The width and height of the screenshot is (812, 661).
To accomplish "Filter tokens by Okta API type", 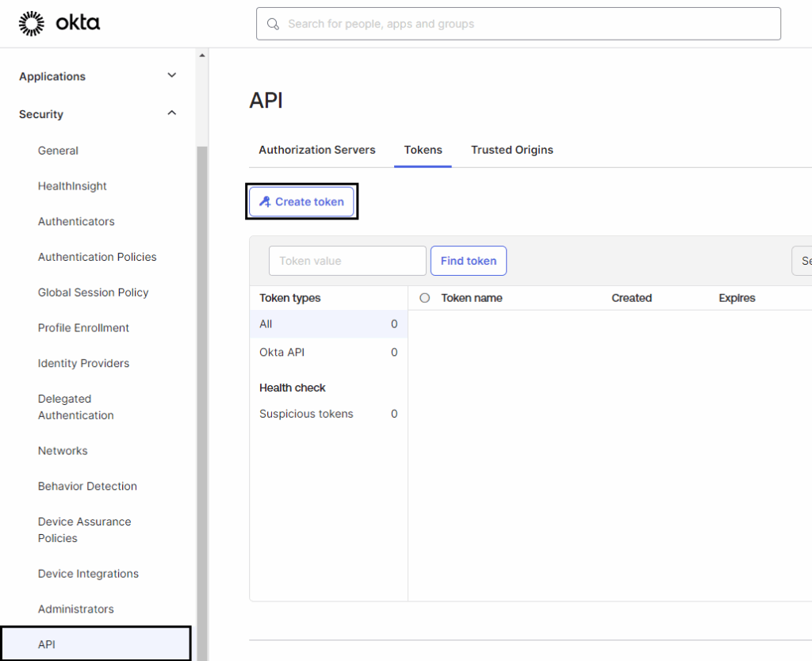I will [328, 353].
